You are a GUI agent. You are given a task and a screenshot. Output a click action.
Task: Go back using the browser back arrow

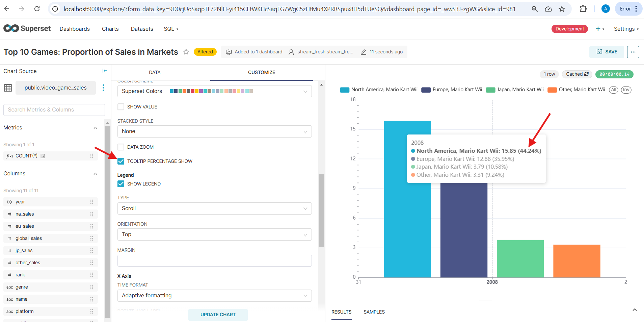[7, 9]
